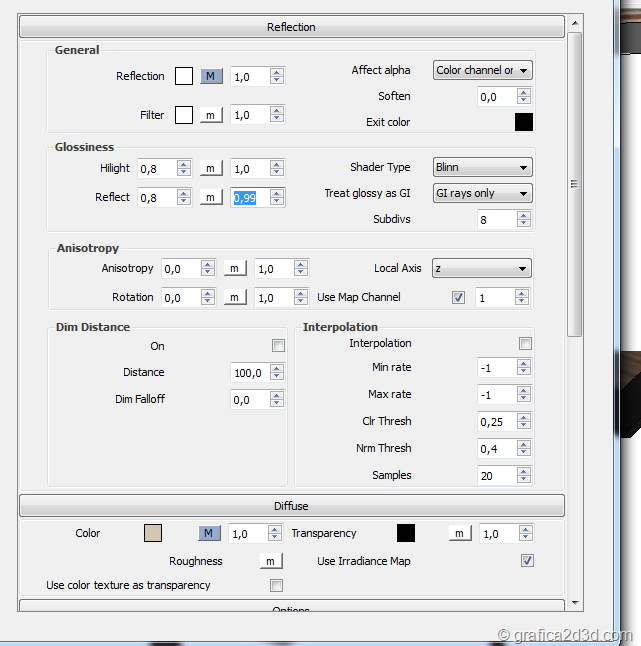Screen dimensions: 641x646
Task: Click the anisotropy Rotation map button
Action: click(x=234, y=297)
